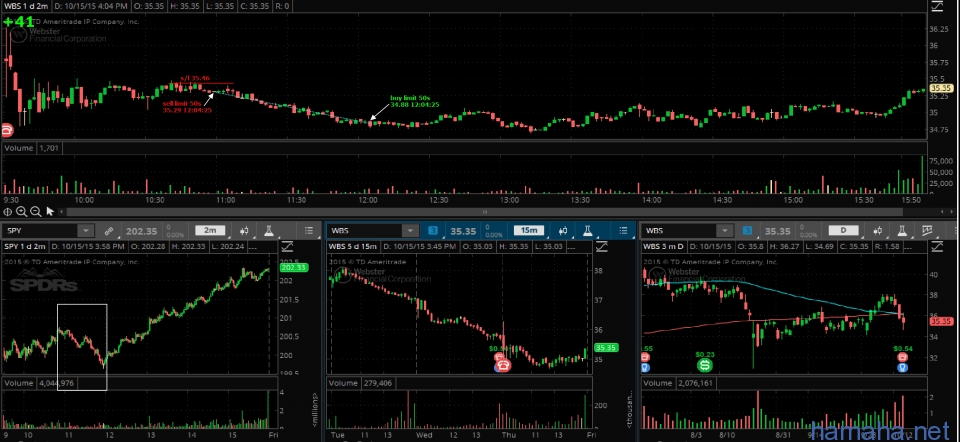Select the pointer cursor tool
The width and height of the screenshot is (960, 442).
click(x=50, y=212)
